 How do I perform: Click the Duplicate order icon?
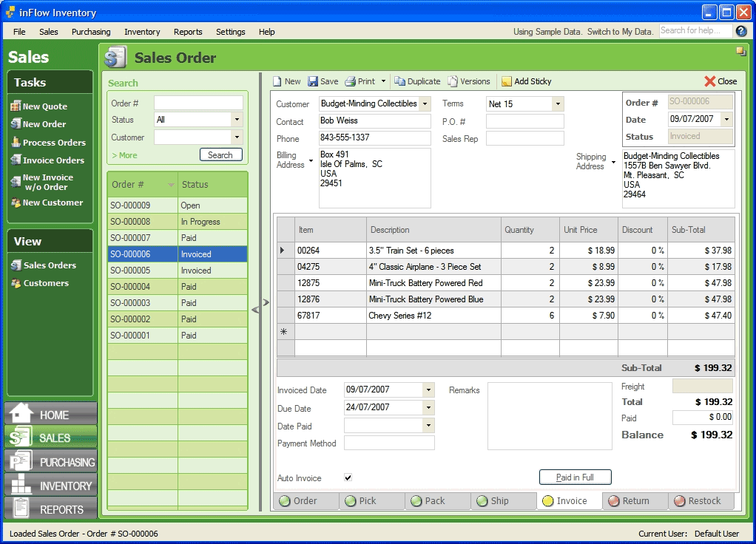(399, 81)
